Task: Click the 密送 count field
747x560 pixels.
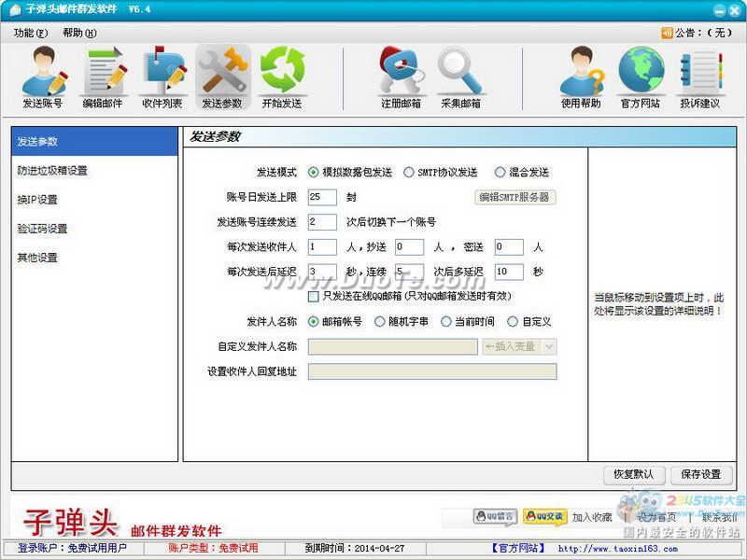Action: pyautogui.click(x=509, y=246)
